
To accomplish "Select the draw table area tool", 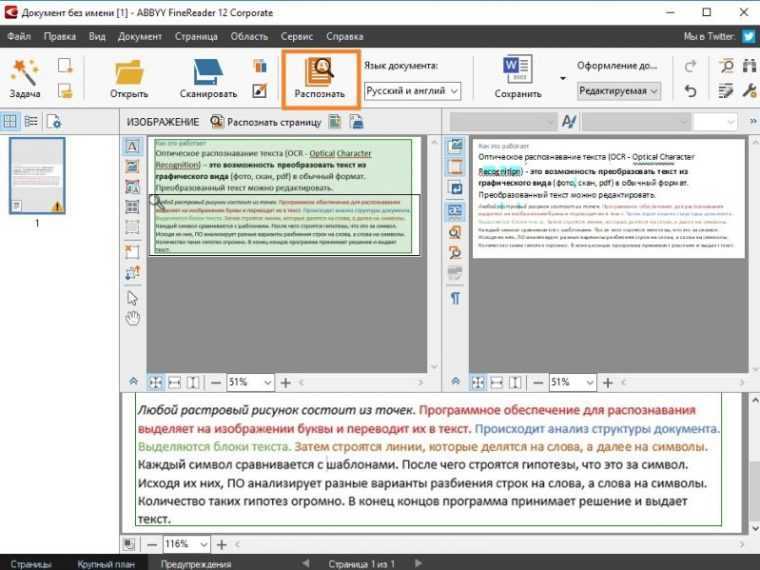I will (x=132, y=207).
